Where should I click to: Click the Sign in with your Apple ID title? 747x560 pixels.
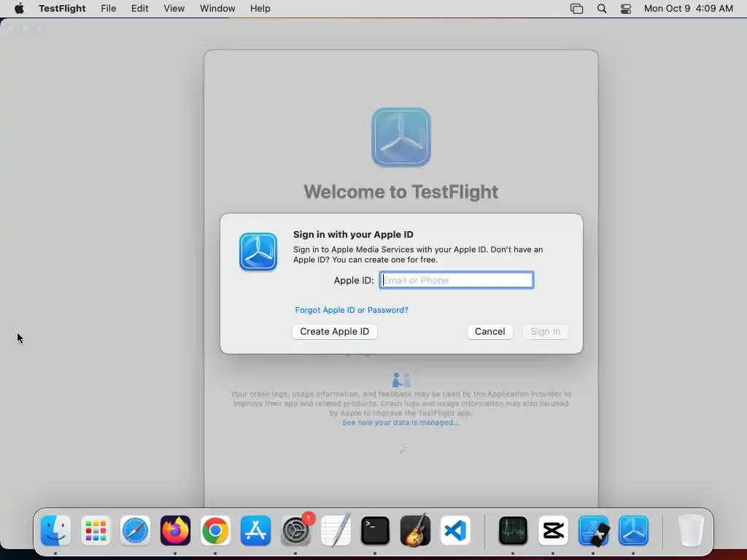click(x=353, y=234)
